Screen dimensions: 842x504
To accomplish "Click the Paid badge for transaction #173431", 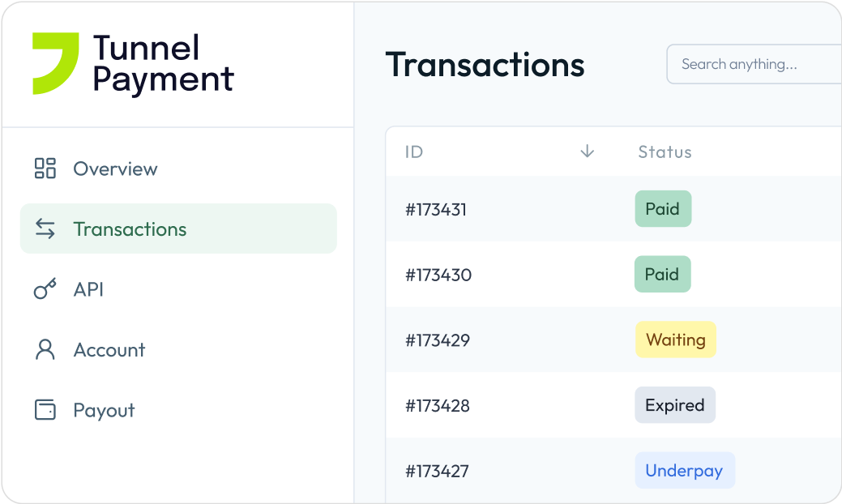I will [663, 208].
